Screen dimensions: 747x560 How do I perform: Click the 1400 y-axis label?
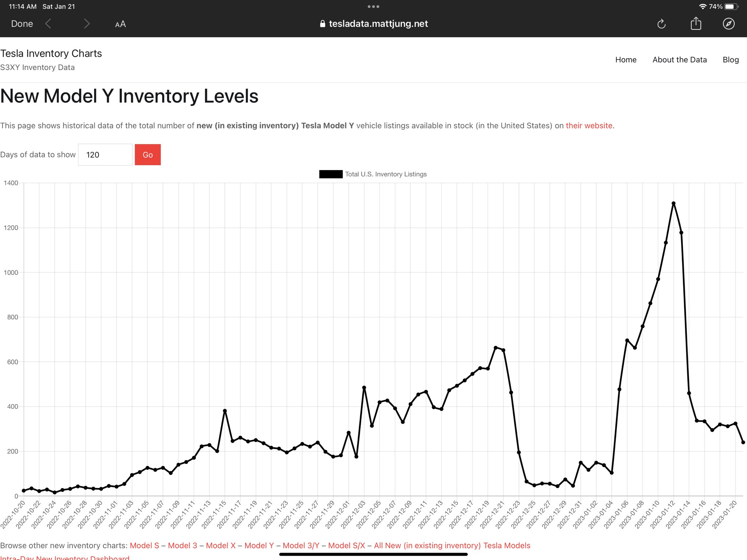tap(11, 183)
